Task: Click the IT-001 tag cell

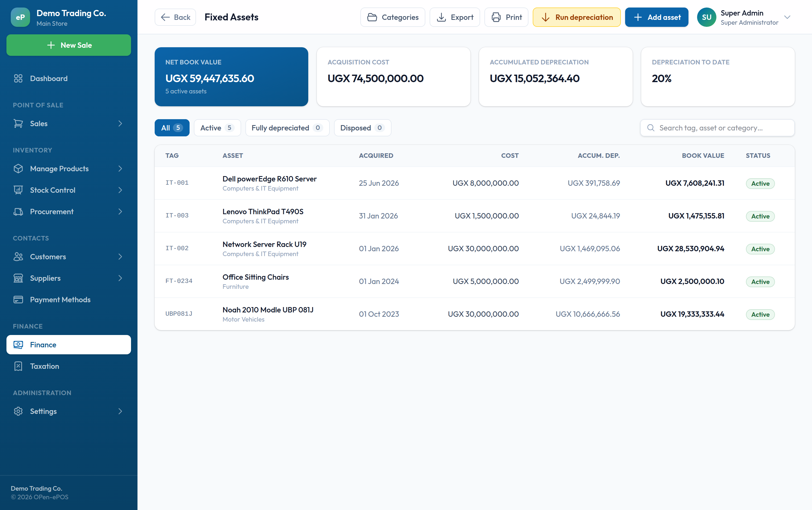Action: (177, 183)
